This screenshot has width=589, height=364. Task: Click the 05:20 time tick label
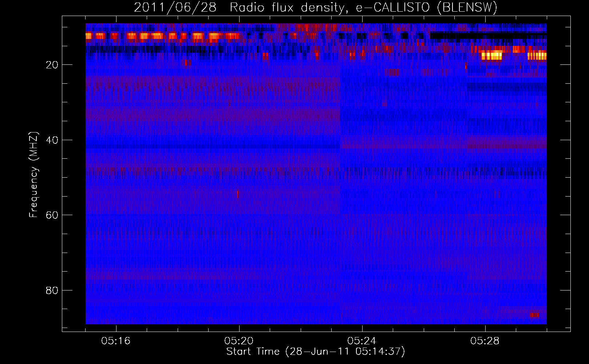tap(239, 341)
